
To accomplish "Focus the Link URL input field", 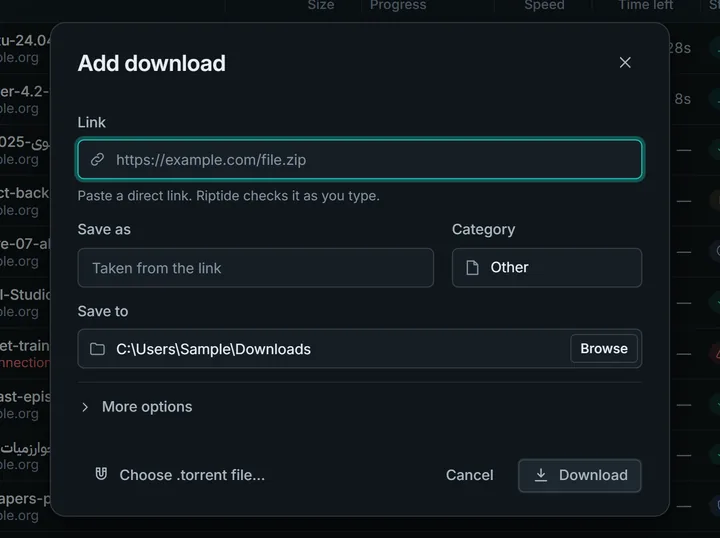I will click(360, 159).
